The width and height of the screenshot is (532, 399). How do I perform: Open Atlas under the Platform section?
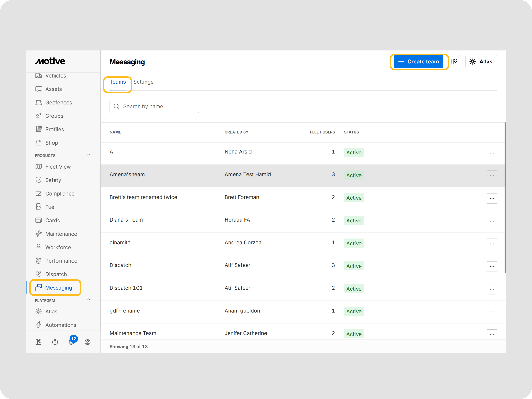point(46,312)
